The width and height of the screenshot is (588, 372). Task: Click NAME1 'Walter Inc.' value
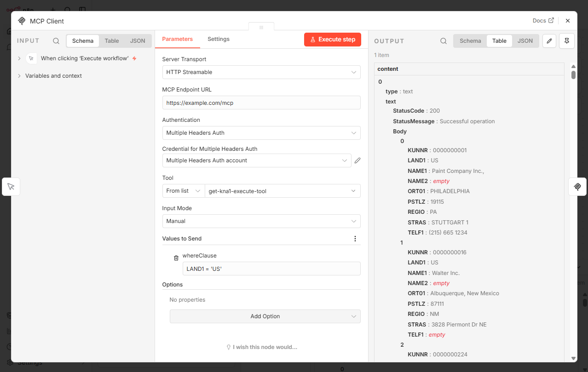coord(445,273)
